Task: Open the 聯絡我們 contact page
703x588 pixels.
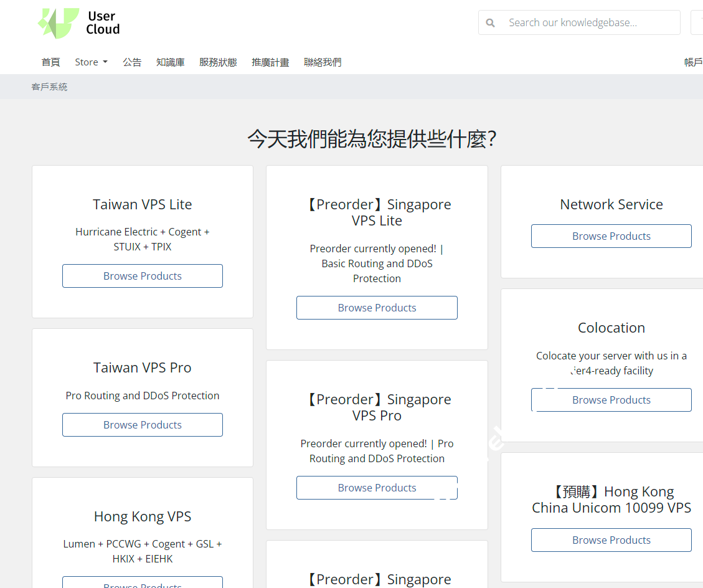Action: [x=323, y=62]
